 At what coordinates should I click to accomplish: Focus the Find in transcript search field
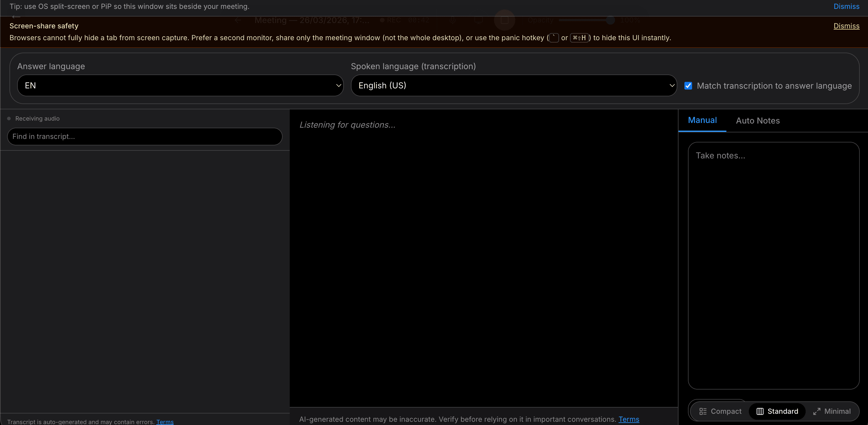point(145,136)
